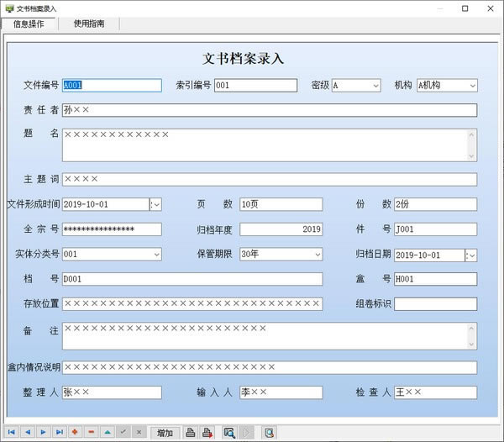Switch to the 使用指南 tab
Screen dimensions: 504x442
click(x=89, y=24)
